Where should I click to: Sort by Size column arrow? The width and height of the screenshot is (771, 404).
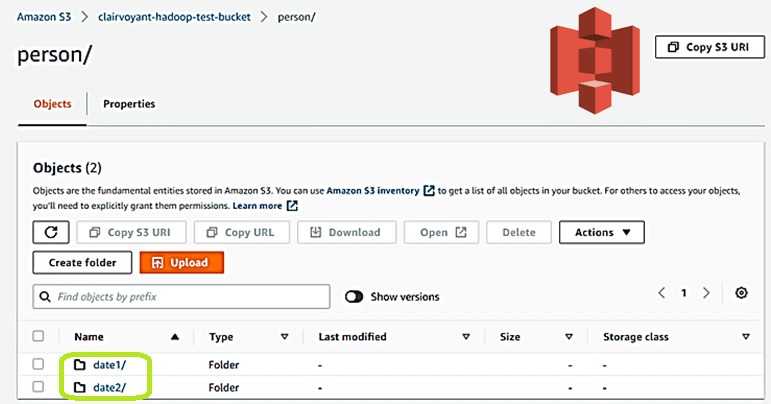[x=569, y=337]
